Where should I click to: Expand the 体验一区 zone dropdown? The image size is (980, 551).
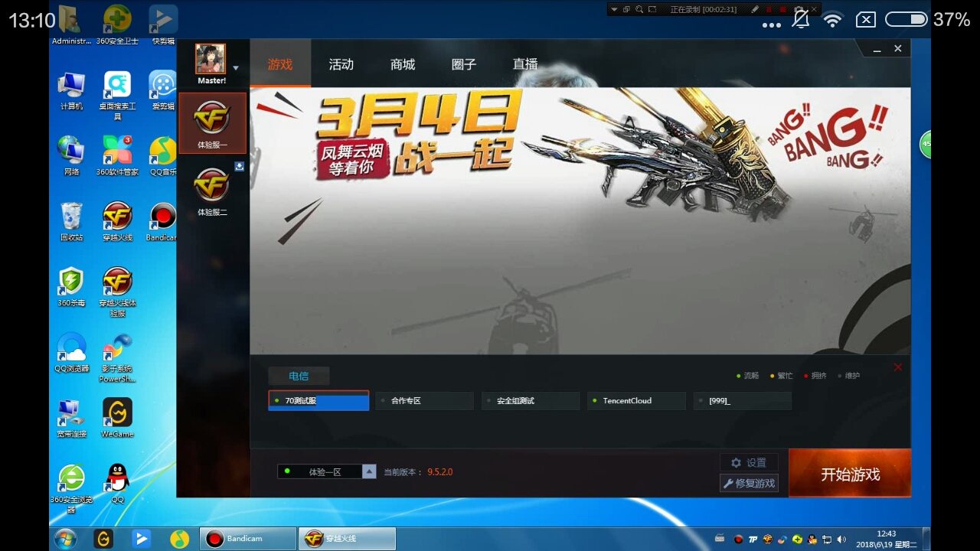click(x=327, y=471)
